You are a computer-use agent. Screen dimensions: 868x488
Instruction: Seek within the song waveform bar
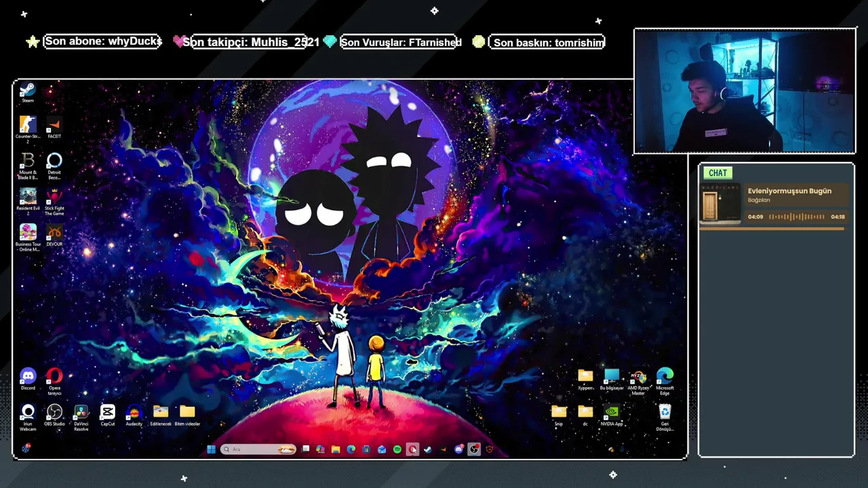coord(797,217)
